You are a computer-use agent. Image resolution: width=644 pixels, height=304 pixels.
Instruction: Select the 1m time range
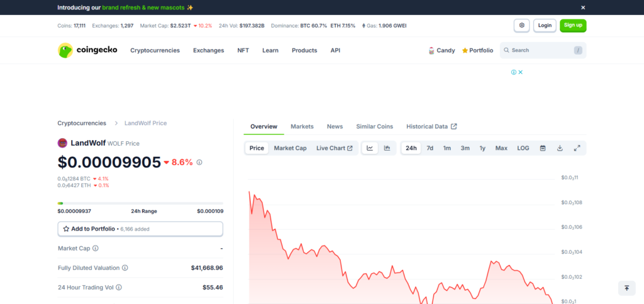click(x=447, y=148)
